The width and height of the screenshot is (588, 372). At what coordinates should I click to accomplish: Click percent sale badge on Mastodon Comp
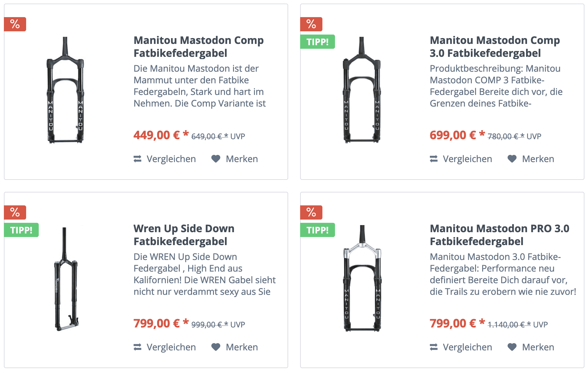[15, 24]
